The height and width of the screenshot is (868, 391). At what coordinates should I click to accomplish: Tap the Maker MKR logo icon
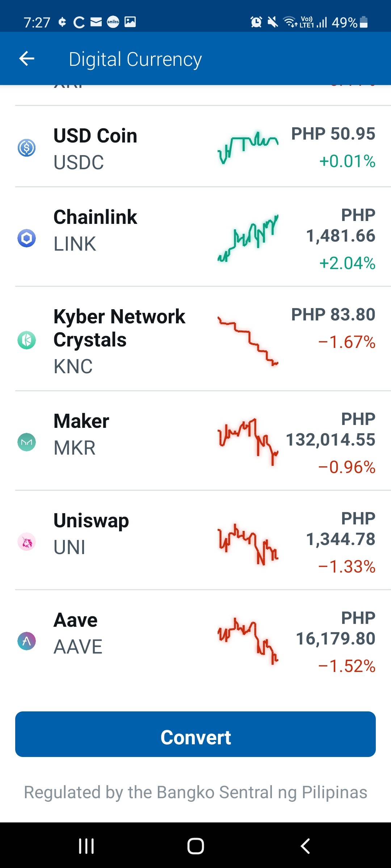click(26, 442)
